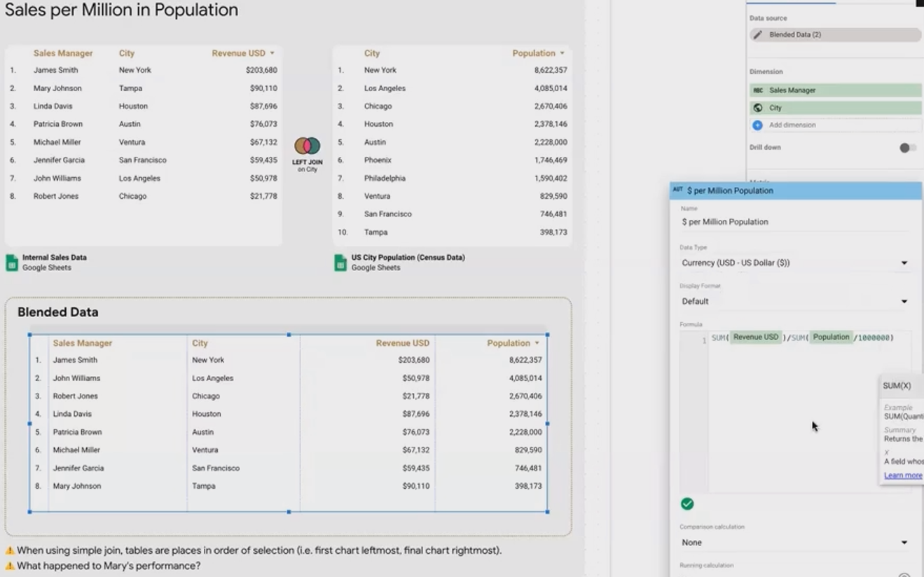Click City column header in census table
Viewport: 924px width, 577px height.
372,53
